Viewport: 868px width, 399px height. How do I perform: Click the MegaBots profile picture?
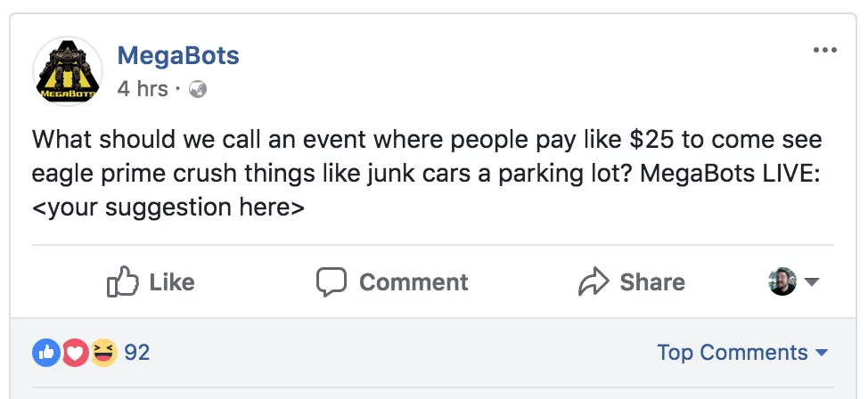tap(67, 71)
